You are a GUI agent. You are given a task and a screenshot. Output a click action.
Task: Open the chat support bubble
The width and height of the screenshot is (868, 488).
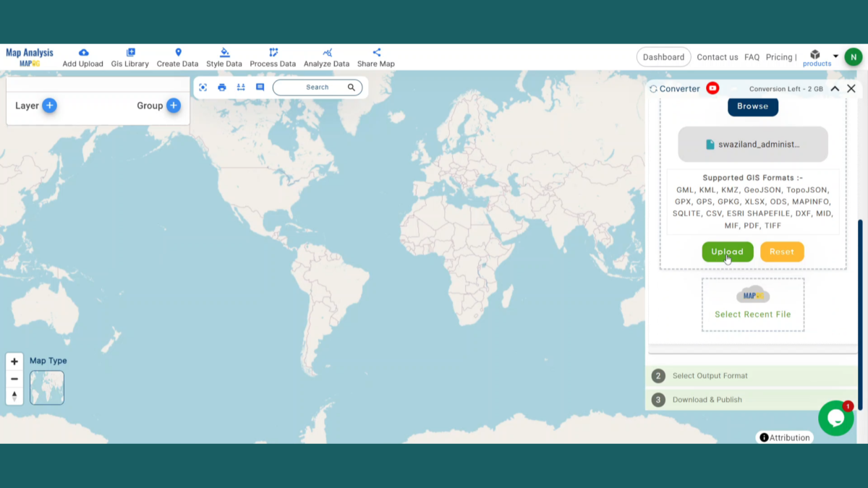(x=836, y=418)
